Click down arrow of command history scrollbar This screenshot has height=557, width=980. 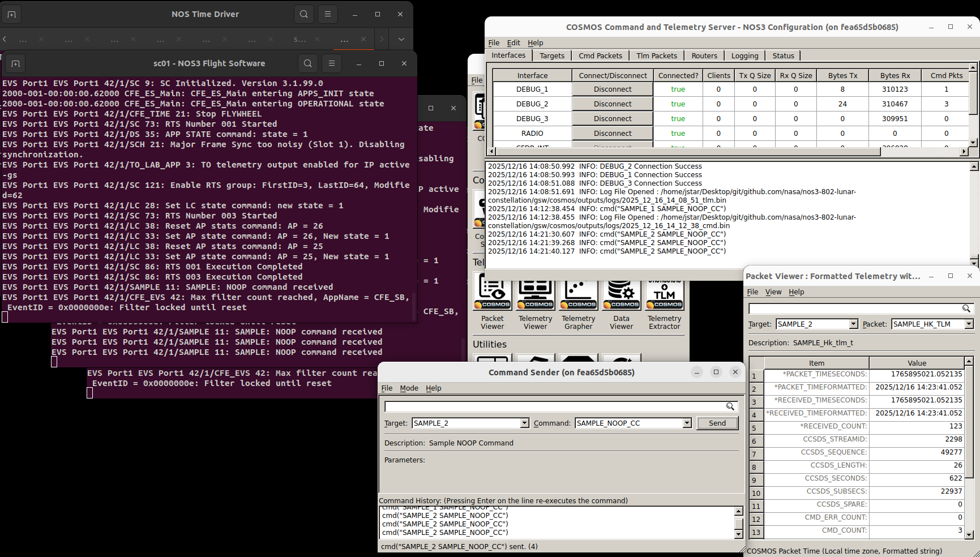point(738,534)
